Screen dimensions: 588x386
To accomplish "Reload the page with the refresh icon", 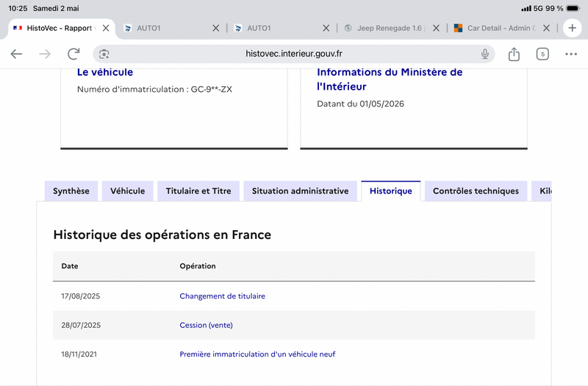I will pyautogui.click(x=73, y=54).
